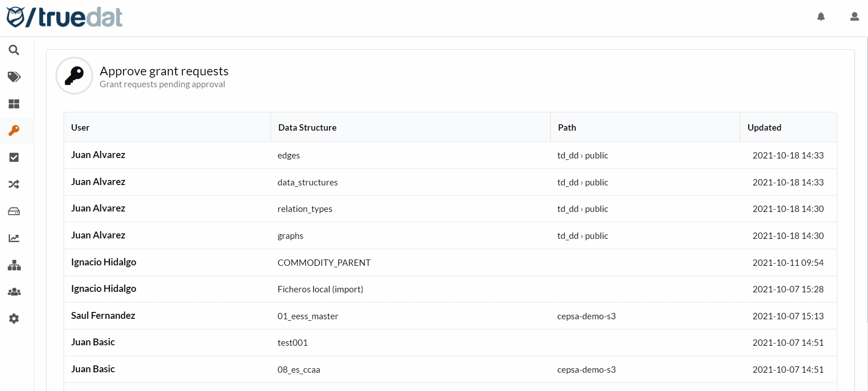Click the User column header

80,127
